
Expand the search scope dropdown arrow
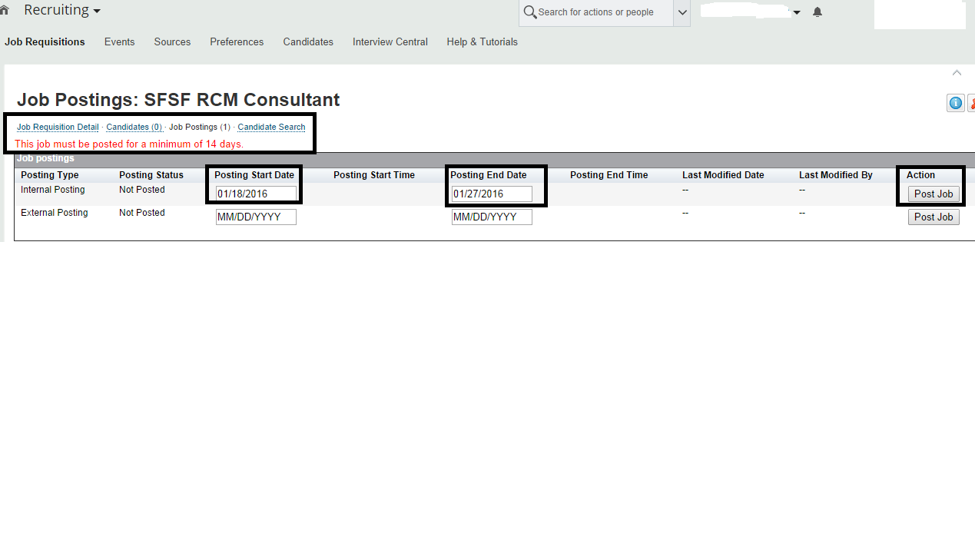[681, 13]
